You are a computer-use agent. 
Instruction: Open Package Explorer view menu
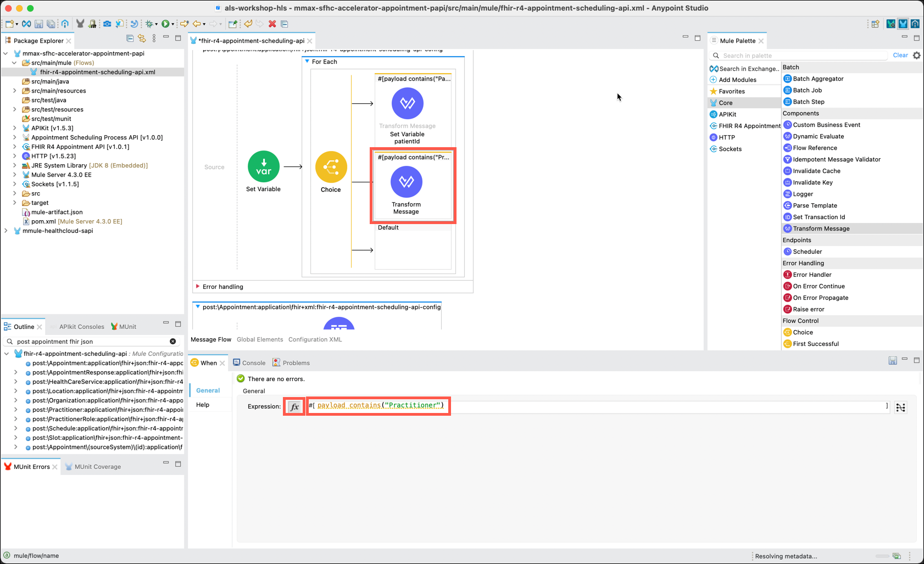[x=154, y=38]
